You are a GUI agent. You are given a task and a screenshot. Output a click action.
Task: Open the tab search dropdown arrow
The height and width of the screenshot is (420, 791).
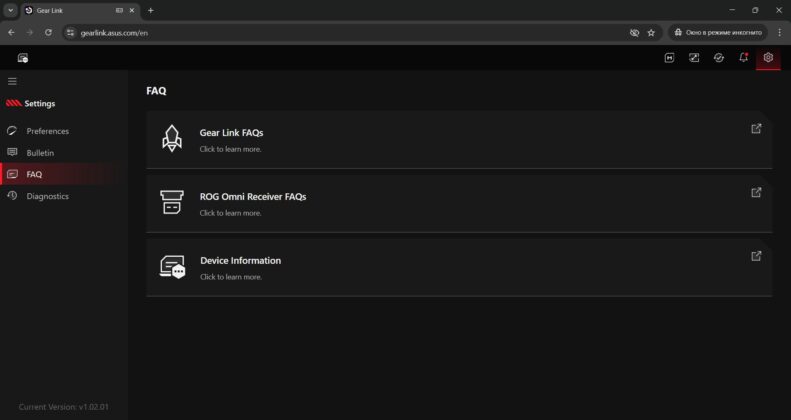click(11, 10)
